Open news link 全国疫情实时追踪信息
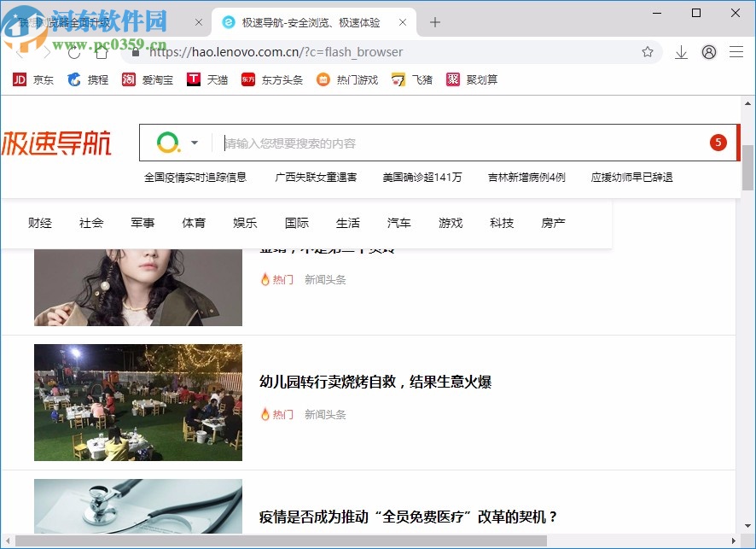 [x=198, y=177]
